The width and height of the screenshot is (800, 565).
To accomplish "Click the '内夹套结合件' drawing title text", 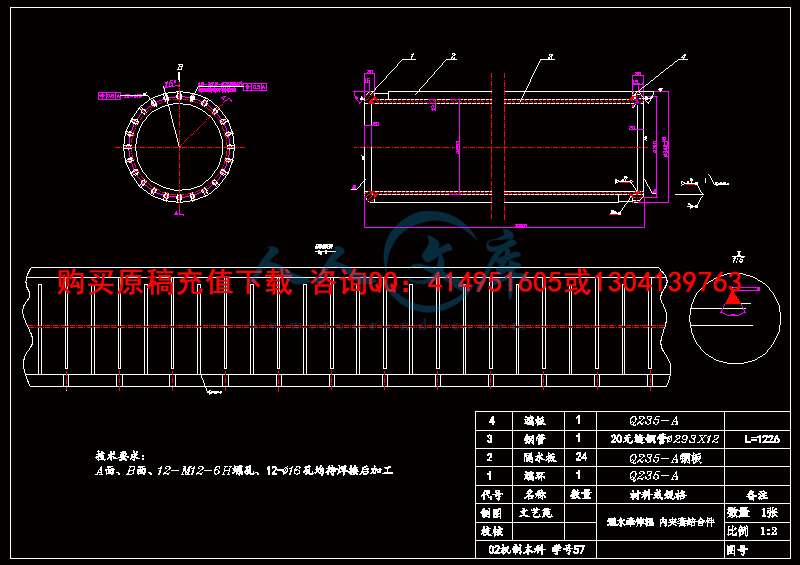I will (687, 522).
